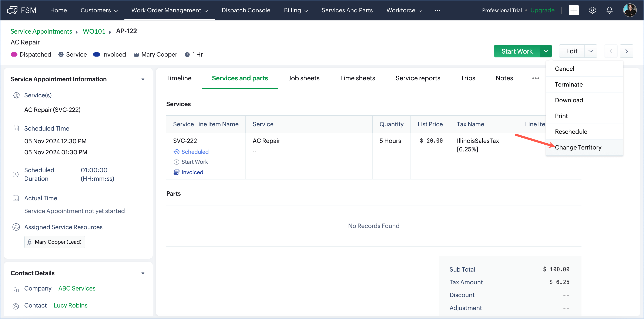Click the plus create-new icon
Screen dimensions: 644x319
click(x=574, y=10)
